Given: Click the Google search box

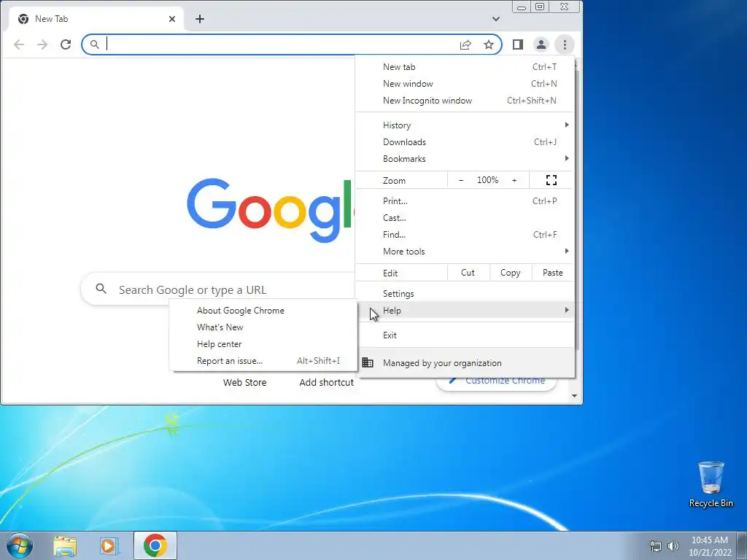Looking at the screenshot, I should coord(219,289).
